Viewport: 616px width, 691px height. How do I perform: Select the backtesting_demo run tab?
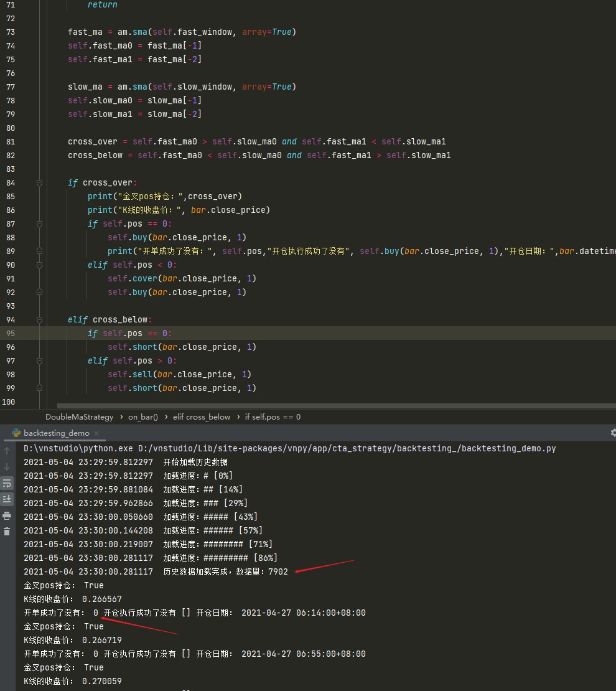pos(56,433)
